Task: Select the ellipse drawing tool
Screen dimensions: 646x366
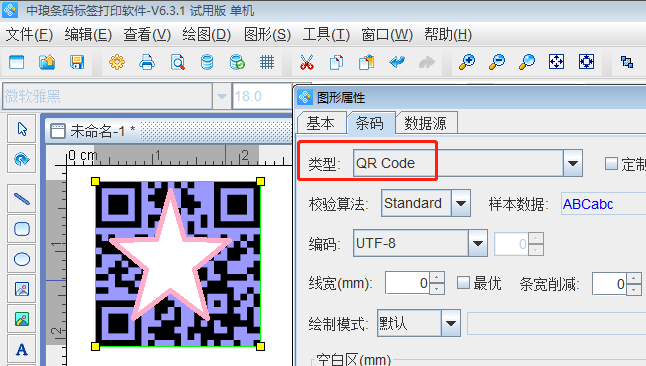Action: click(22, 259)
